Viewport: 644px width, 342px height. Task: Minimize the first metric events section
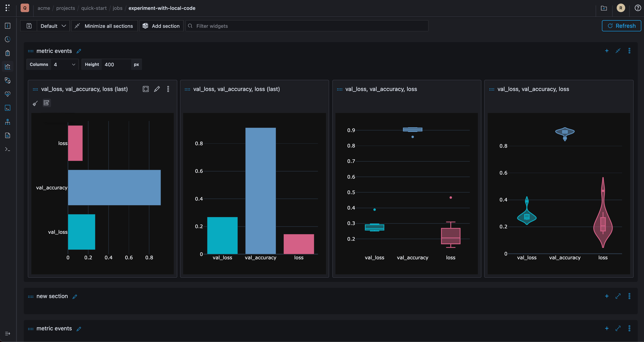[x=618, y=51]
